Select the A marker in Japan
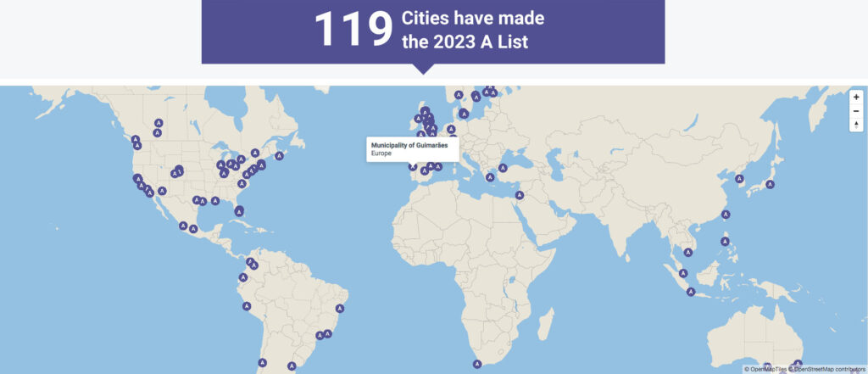 point(771,184)
